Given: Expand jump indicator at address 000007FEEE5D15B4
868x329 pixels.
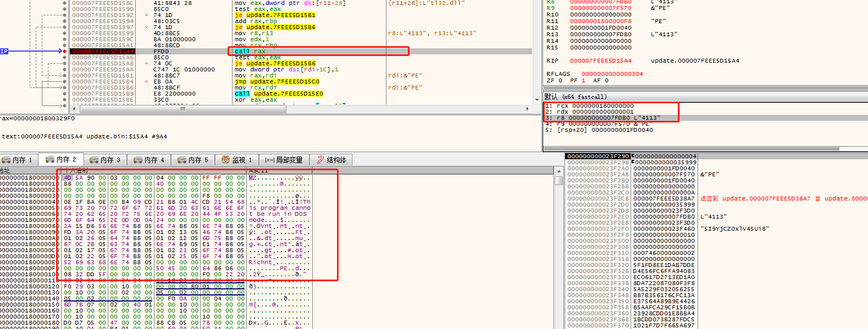Looking at the screenshot, I should coord(147,82).
